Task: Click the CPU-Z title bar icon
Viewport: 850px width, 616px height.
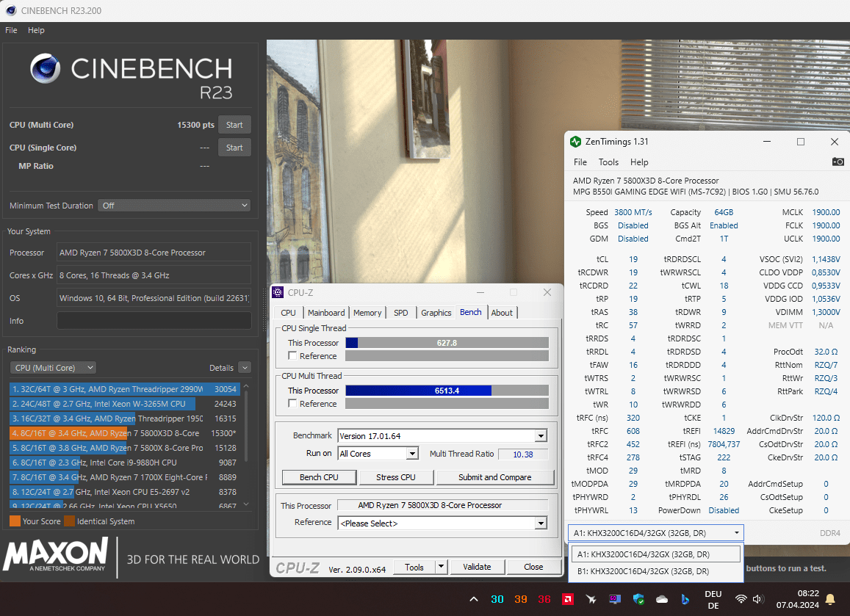Action: pyautogui.click(x=278, y=292)
